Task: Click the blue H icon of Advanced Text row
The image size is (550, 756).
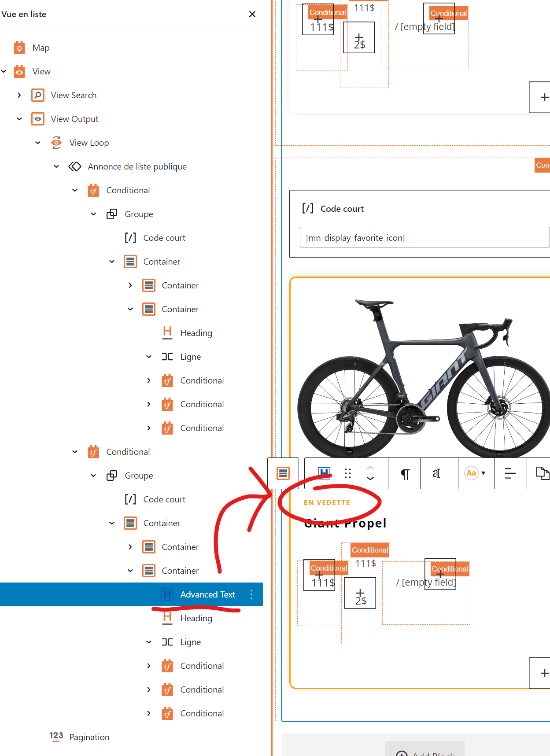Action: pyautogui.click(x=167, y=594)
